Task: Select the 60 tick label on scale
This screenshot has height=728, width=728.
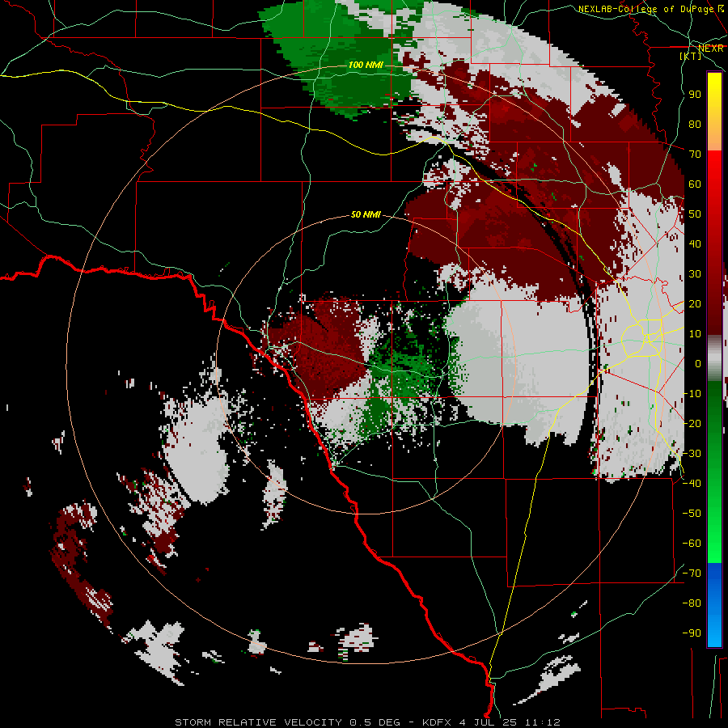Action: point(695,184)
